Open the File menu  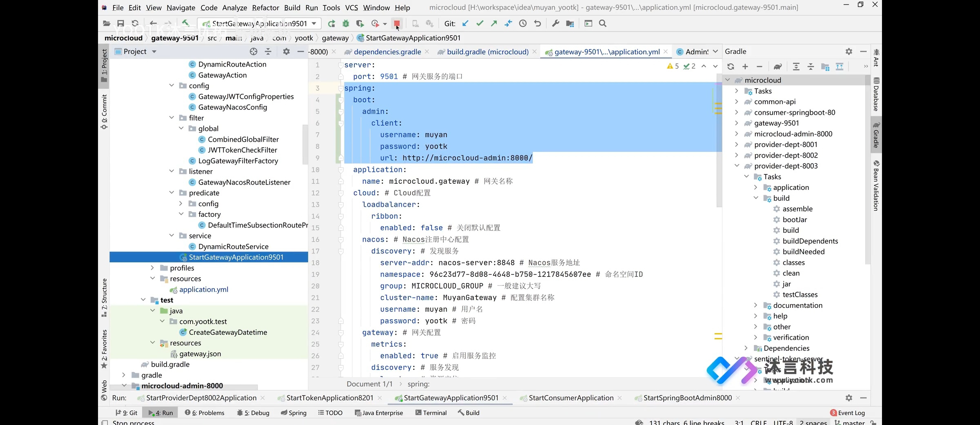(118, 7)
